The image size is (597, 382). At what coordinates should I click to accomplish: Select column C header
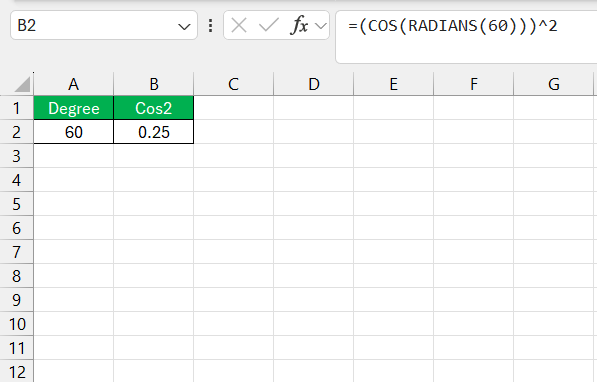coord(233,84)
